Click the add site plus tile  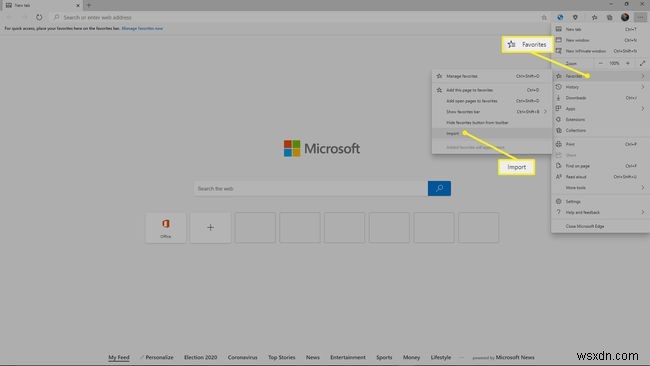(210, 228)
